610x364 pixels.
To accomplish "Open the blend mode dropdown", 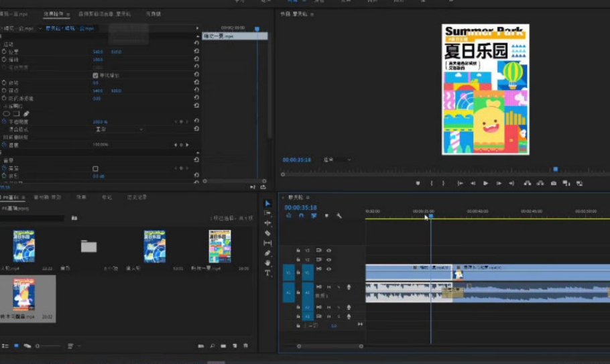I will coord(119,129).
